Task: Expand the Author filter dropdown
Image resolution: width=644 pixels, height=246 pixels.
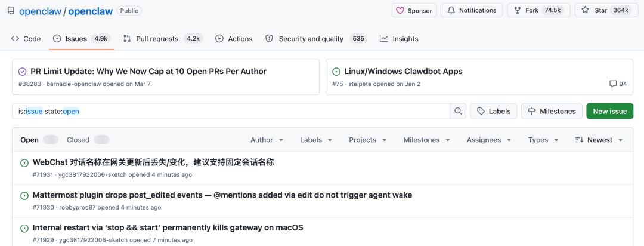Action: (x=267, y=140)
